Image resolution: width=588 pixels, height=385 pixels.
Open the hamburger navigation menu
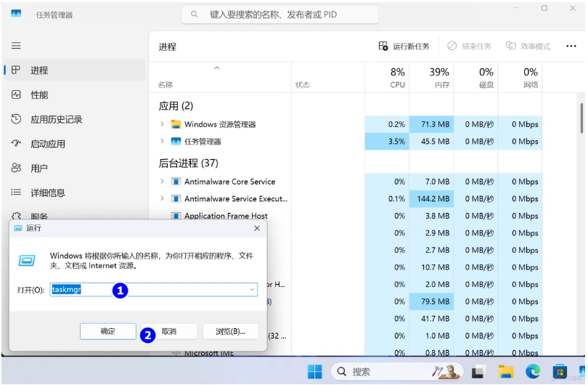[16, 46]
